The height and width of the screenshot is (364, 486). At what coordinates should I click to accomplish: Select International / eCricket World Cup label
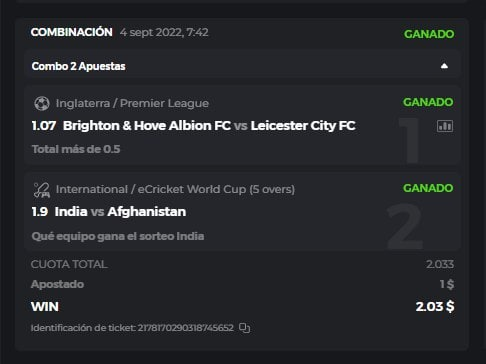coord(175,189)
